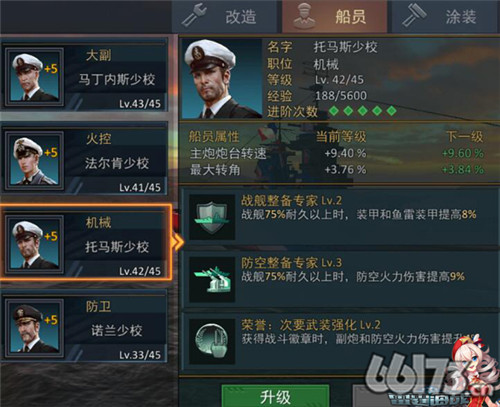The height and width of the screenshot is (407, 500).
Task: Select the 防空整备专家 anti-air gun icon
Action: (212, 279)
